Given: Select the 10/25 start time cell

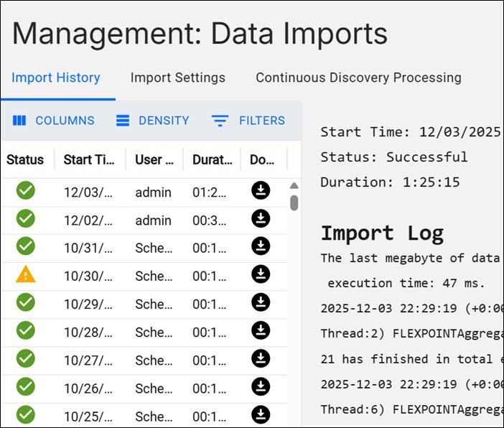Looking at the screenshot, I should coord(88,417).
